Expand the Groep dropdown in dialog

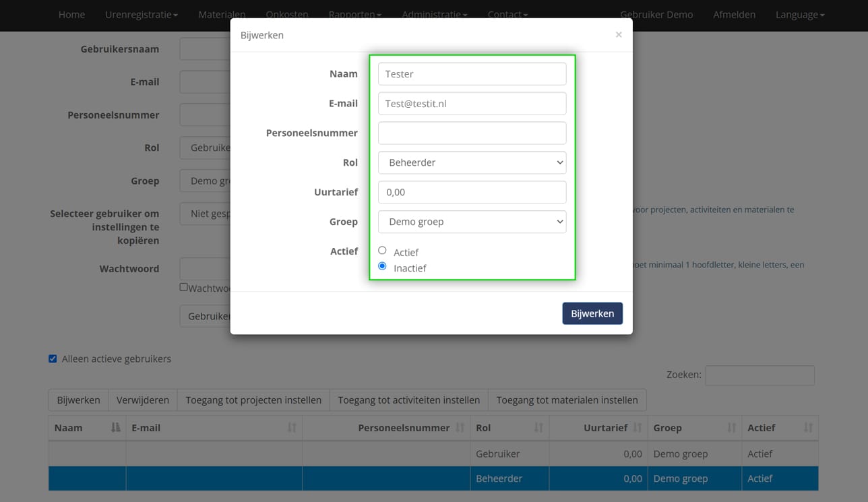pos(472,222)
